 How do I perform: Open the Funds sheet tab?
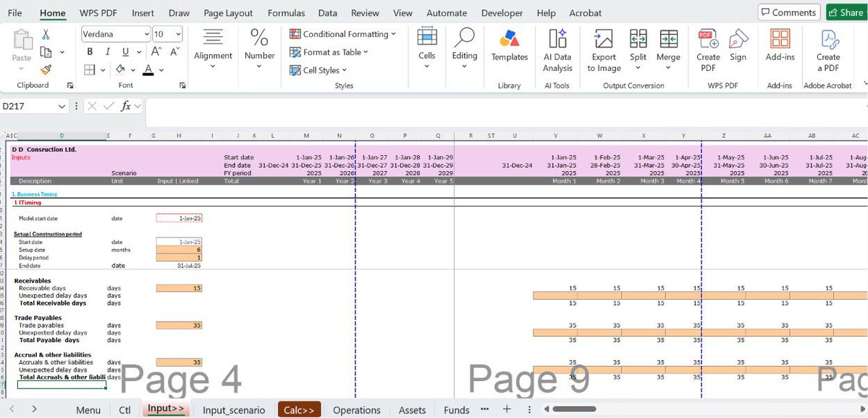tap(457, 410)
